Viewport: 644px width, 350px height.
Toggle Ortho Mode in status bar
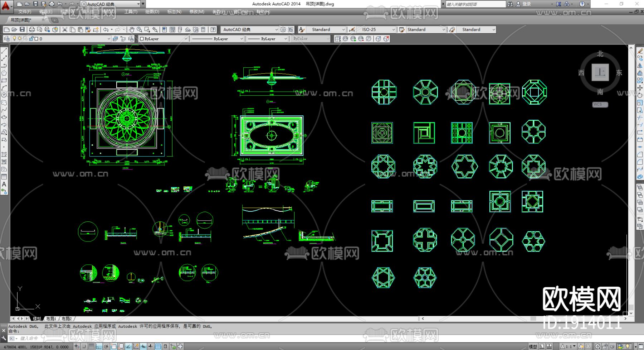tap(99, 346)
